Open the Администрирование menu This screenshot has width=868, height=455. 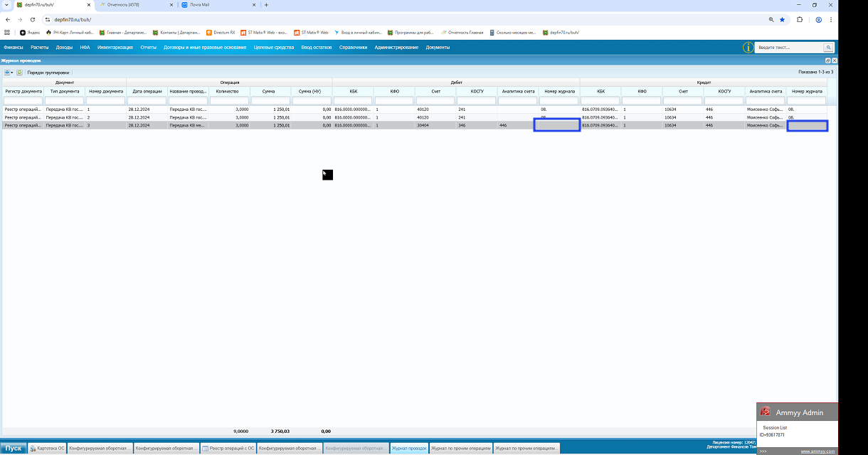396,48
